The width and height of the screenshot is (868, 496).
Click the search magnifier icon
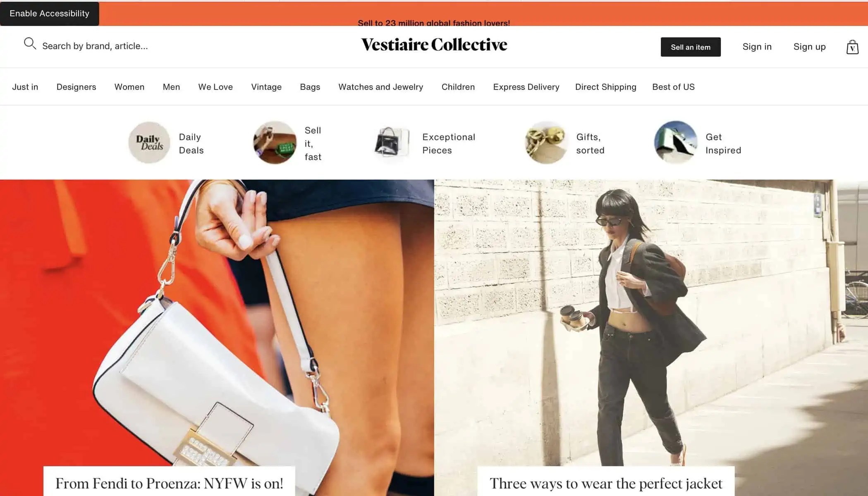click(x=30, y=44)
